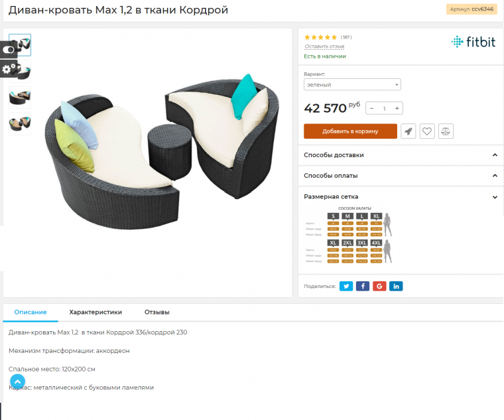
Task: Open the Отзывы tab
Action: (157, 312)
